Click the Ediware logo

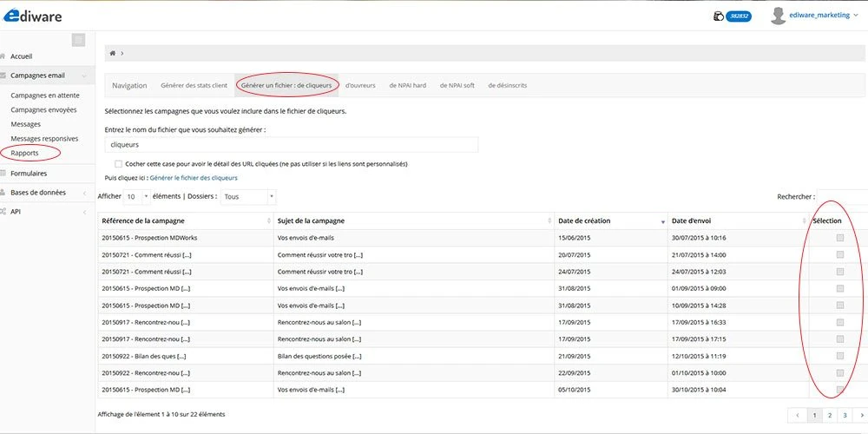tap(33, 15)
